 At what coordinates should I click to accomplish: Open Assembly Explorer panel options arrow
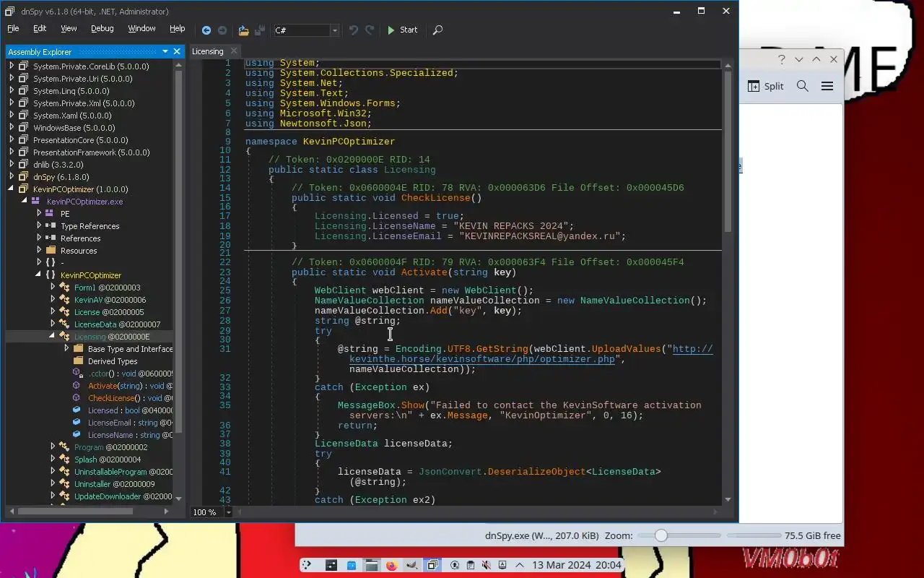165,52
